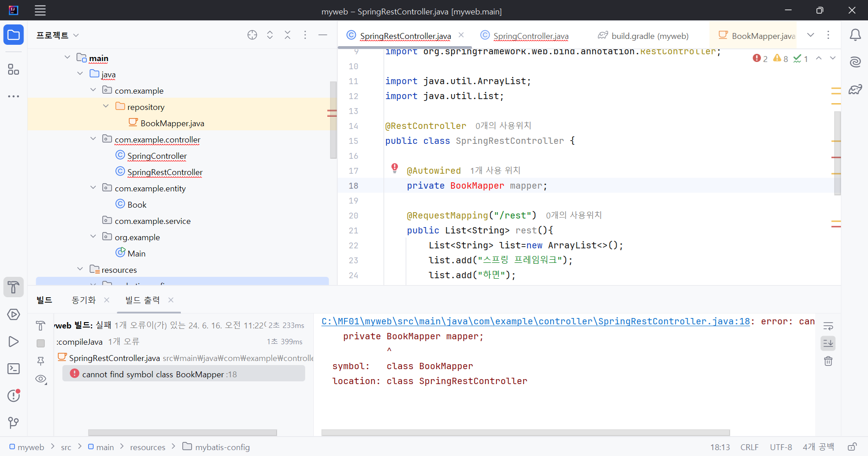
Task: Open the Problems tool window
Action: [14, 396]
